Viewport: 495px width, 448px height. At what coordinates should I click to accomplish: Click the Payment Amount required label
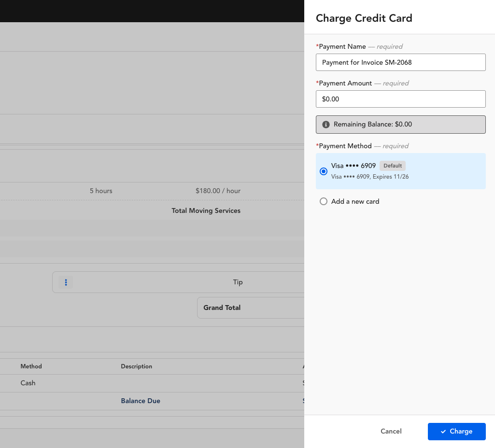(x=362, y=83)
